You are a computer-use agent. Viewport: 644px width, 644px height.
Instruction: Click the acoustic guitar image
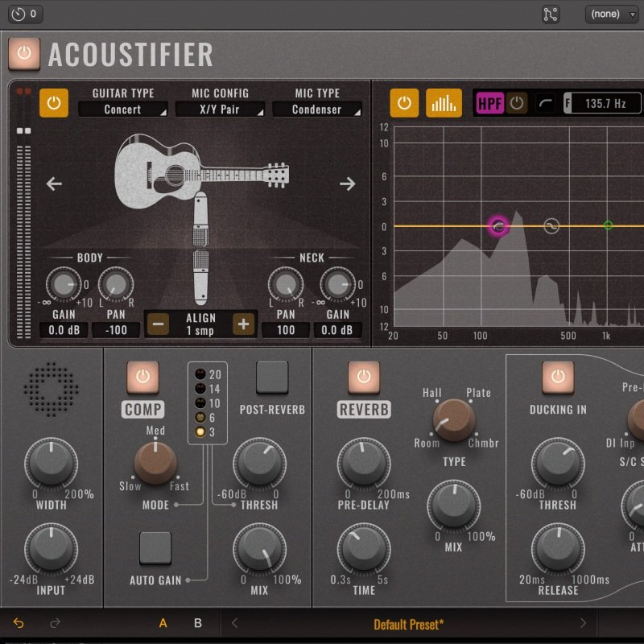[x=201, y=171]
